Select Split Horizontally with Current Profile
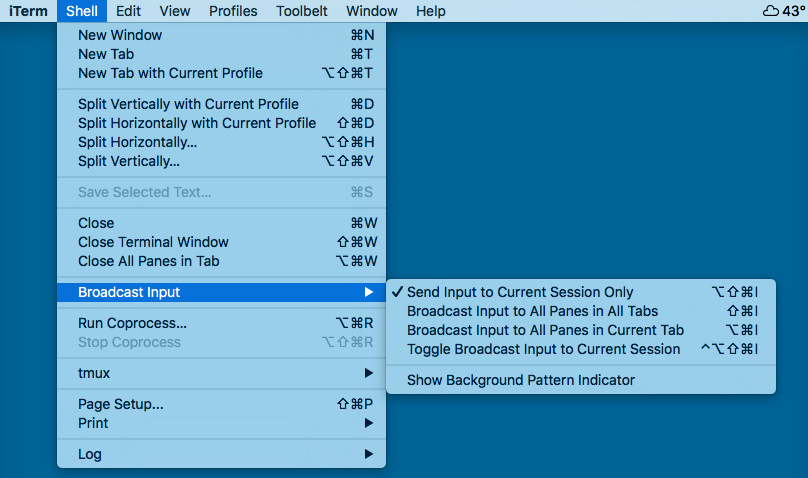 [222, 123]
